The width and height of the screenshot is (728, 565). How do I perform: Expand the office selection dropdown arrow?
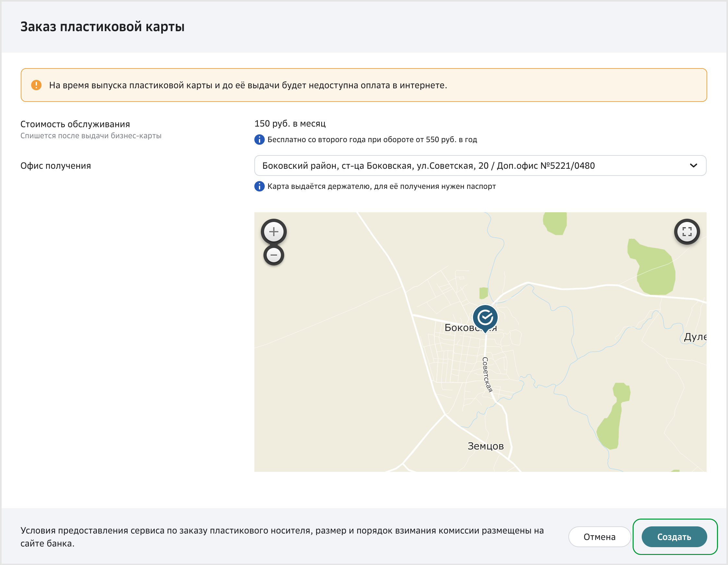pos(693,166)
